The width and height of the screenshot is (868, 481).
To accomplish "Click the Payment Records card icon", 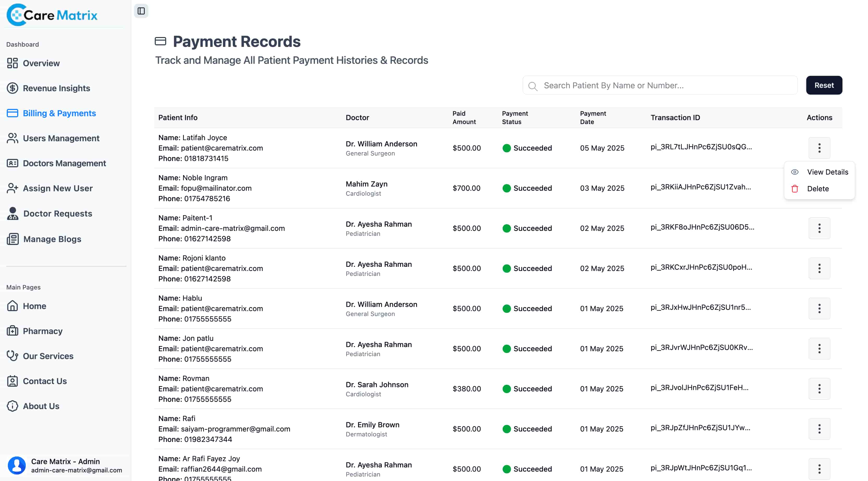I will point(160,41).
